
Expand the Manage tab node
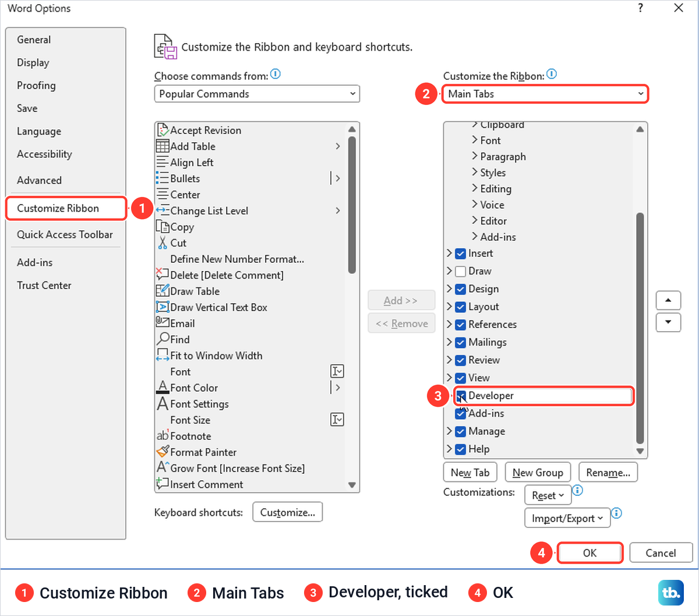coord(449,431)
